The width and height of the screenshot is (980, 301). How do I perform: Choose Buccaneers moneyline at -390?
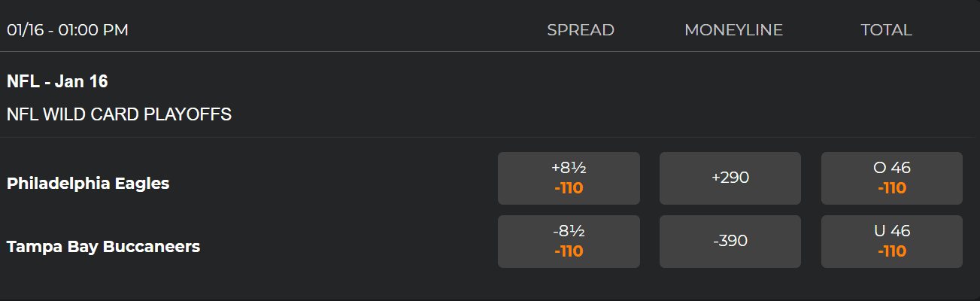(730, 242)
